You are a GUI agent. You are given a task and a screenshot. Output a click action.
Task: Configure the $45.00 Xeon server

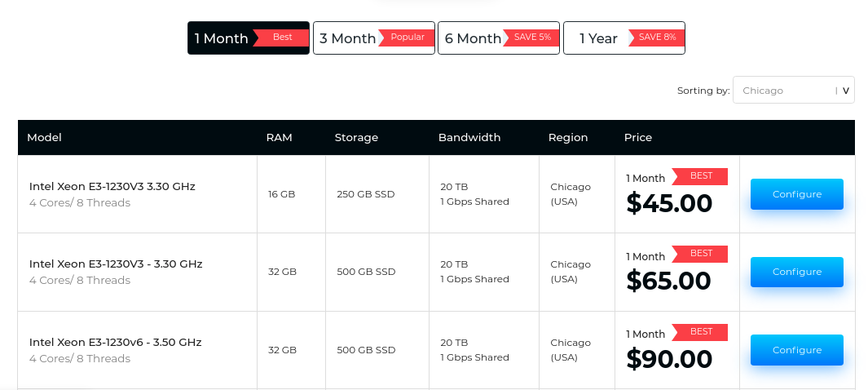pyautogui.click(x=796, y=194)
